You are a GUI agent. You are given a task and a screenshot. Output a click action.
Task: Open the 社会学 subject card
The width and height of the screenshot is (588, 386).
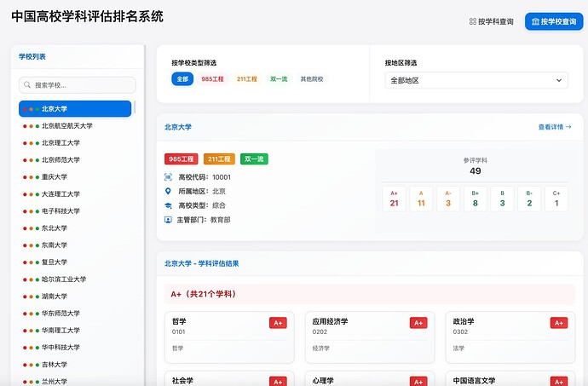tap(229, 378)
